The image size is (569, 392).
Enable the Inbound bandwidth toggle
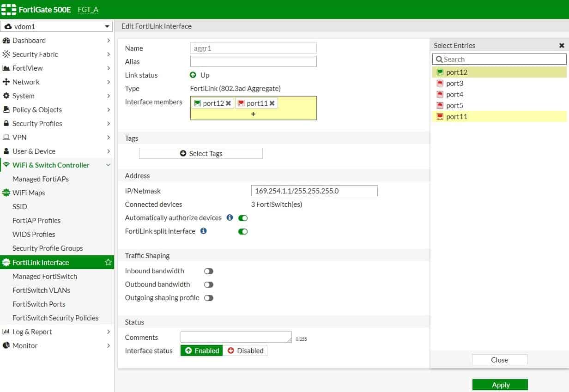pyautogui.click(x=209, y=271)
